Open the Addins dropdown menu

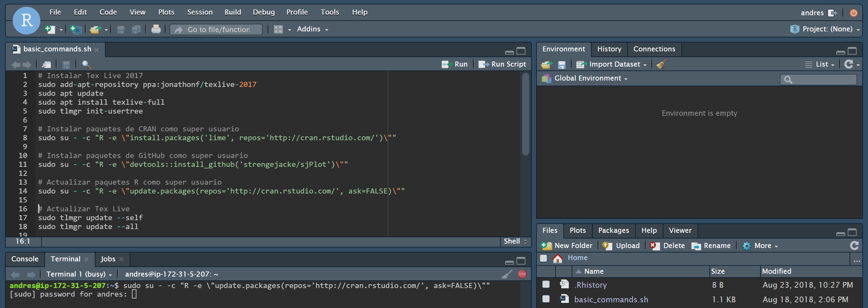[x=312, y=29]
